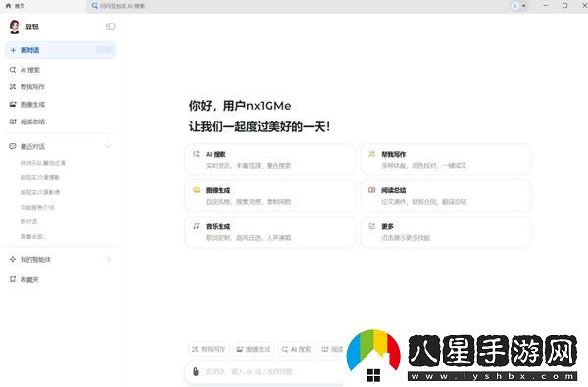The image size is (588, 387).
Task: Expand 我的智能体 with the arrow
Action: pyautogui.click(x=109, y=259)
